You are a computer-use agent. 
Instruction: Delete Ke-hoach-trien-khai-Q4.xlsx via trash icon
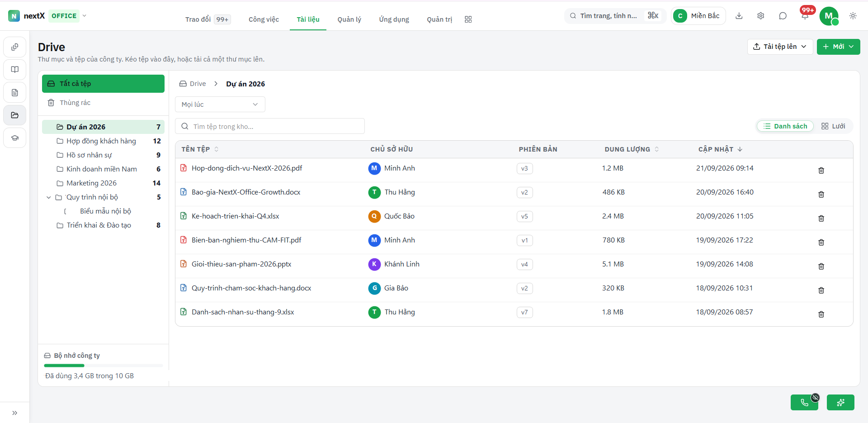821,219
